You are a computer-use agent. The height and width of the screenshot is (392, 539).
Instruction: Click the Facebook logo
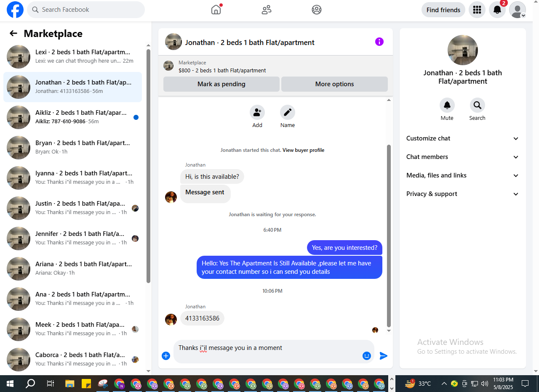click(15, 10)
